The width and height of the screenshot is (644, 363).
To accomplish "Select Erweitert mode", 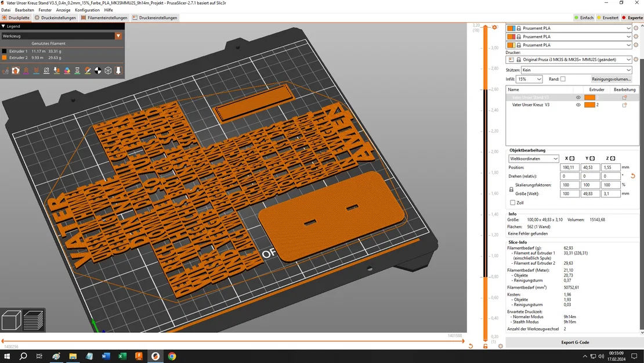I will pos(608,17).
